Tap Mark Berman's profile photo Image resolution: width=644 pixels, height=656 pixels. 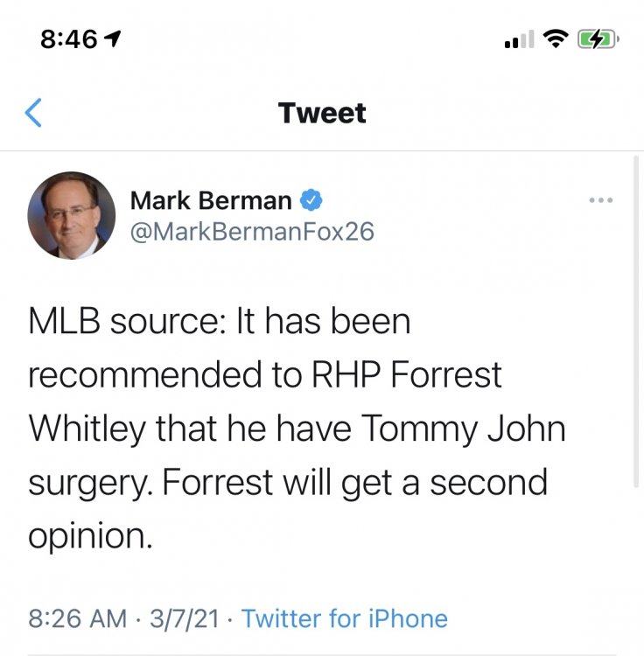72,215
